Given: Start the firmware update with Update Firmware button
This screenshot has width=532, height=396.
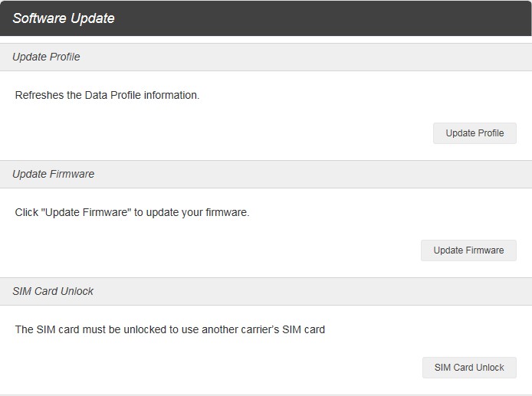Looking at the screenshot, I should pyautogui.click(x=468, y=250).
